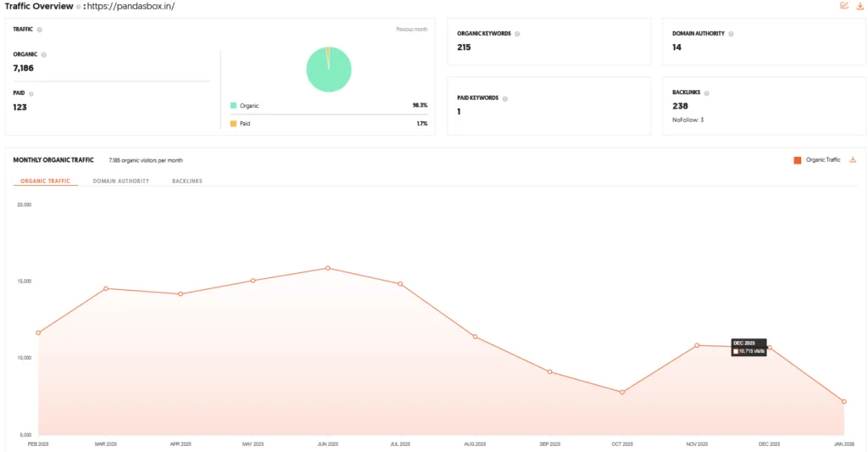Click the https://pandasbox.in/ URL text
Screen dimensions: 868x452
coord(131,6)
